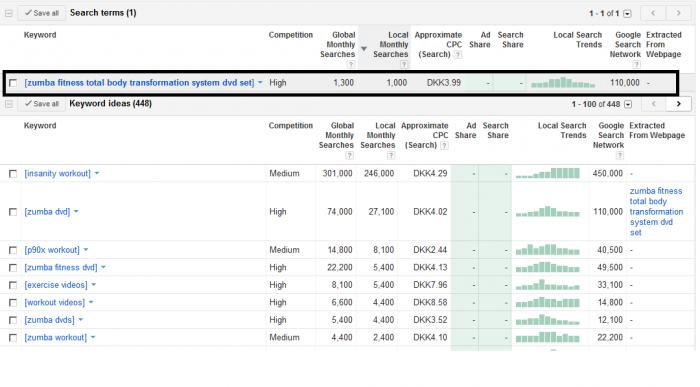Open dropdown arrow next to [zumba fitness dvd]
This screenshot has height=387, width=700.
pos(103,267)
